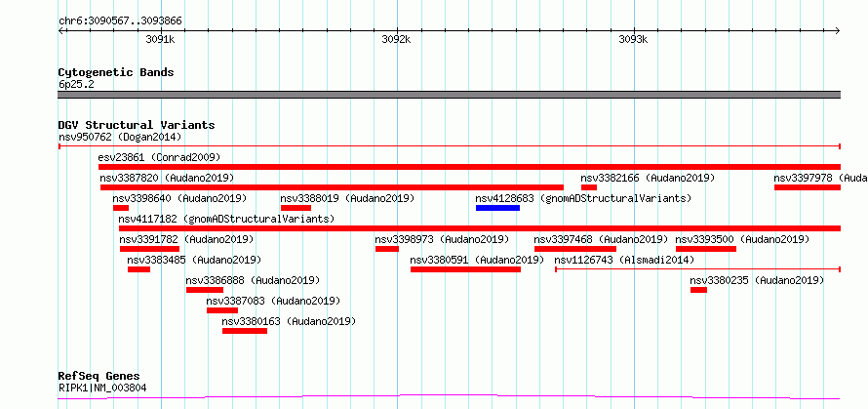Click the nsv3393500 (Audano2019) label
Viewport: 868px width, 409px height.
(742, 239)
